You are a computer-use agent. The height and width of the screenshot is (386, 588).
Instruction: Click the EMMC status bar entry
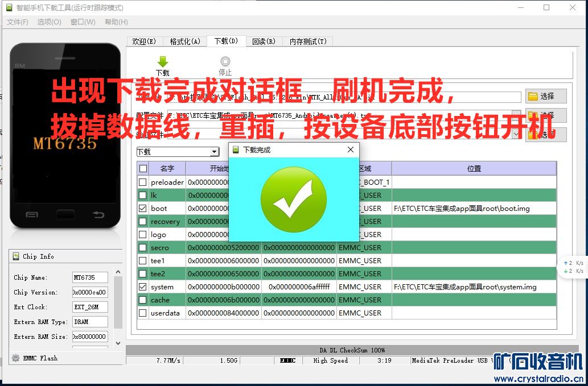coord(287,360)
